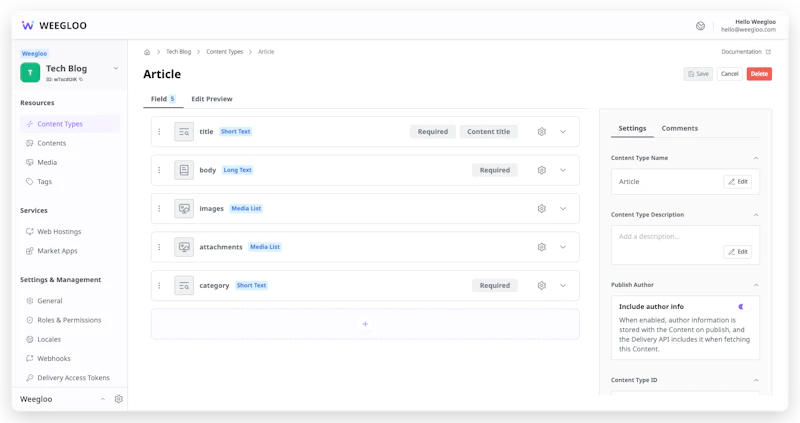Toggle Include author info switch
800x423 pixels.
744,307
